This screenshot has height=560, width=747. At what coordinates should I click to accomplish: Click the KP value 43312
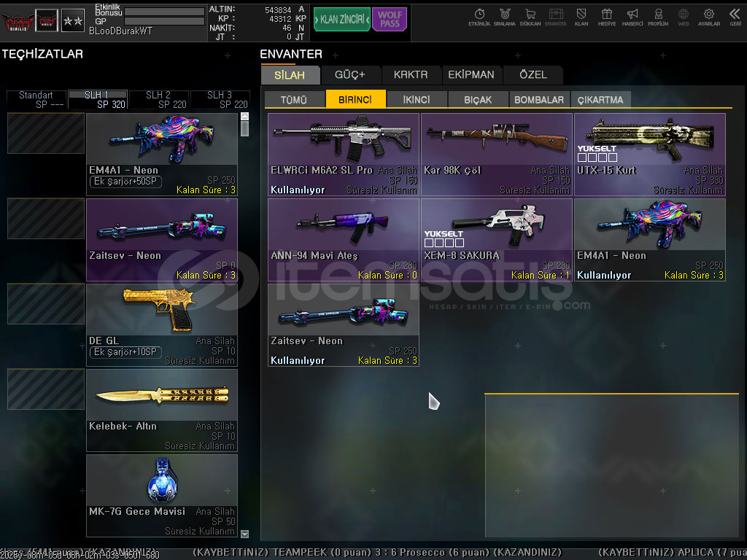point(280,19)
